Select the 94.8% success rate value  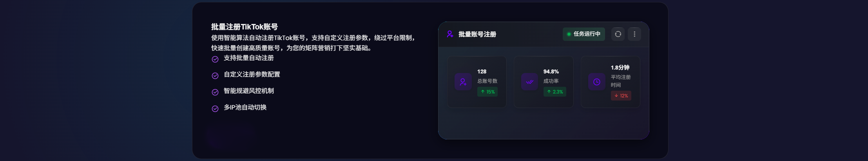(x=551, y=71)
